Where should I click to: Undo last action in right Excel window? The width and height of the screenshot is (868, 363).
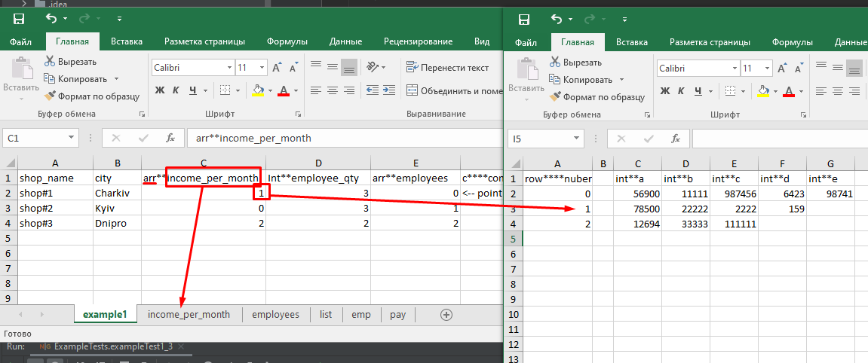(557, 19)
